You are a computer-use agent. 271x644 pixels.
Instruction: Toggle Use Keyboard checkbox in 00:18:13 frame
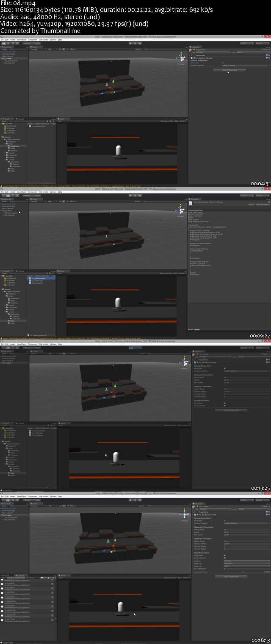click(x=224, y=558)
